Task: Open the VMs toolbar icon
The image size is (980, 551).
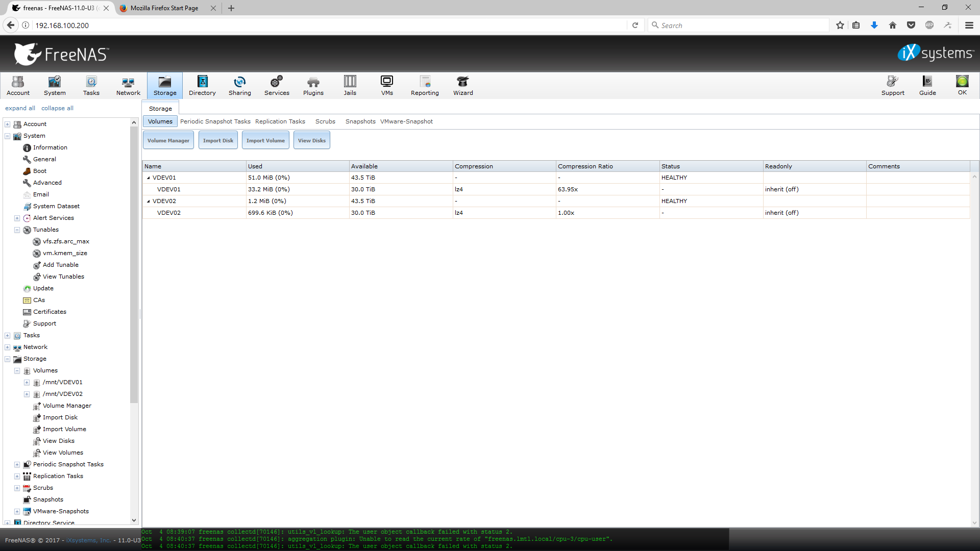Action: tap(387, 86)
